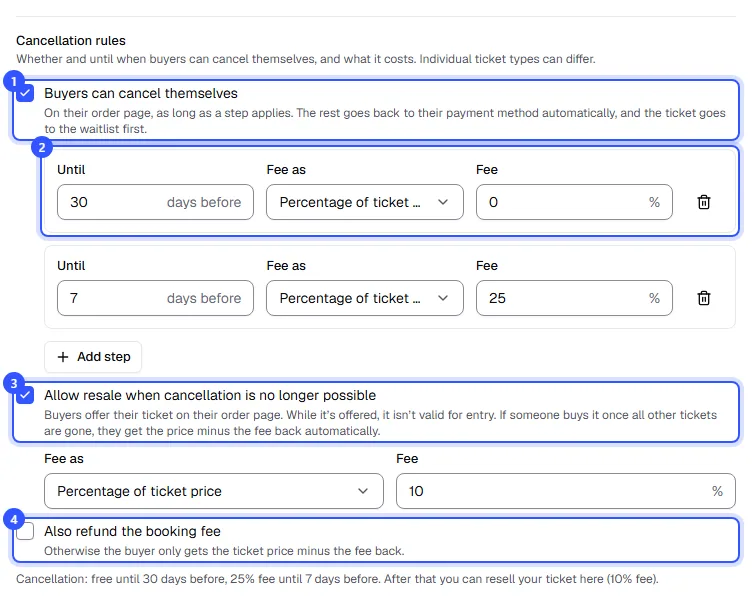The width and height of the screenshot is (752, 603).
Task: Open Fee as dropdown in 7 days step
Action: (x=365, y=298)
